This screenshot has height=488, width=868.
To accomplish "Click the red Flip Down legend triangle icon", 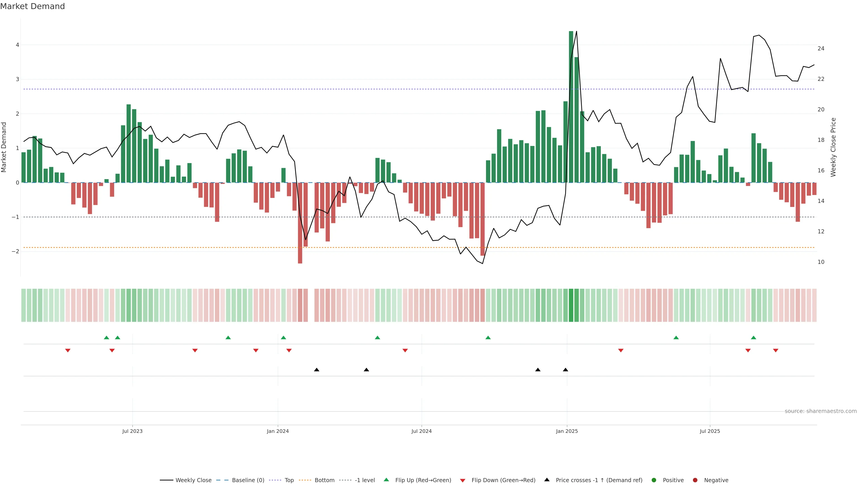I will coord(463,481).
